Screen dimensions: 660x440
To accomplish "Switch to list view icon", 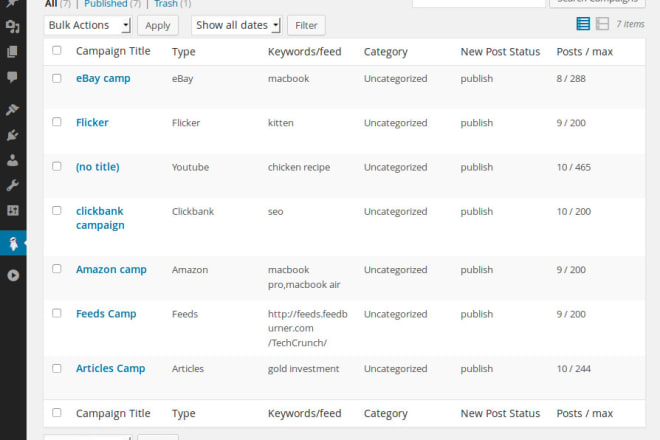I will tap(583, 24).
